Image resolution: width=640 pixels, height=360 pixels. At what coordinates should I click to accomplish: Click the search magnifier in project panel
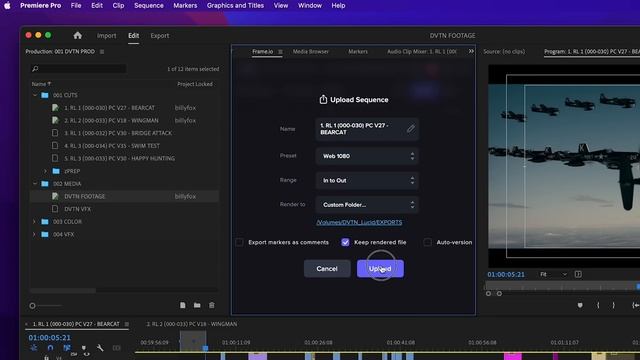click(x=35, y=69)
